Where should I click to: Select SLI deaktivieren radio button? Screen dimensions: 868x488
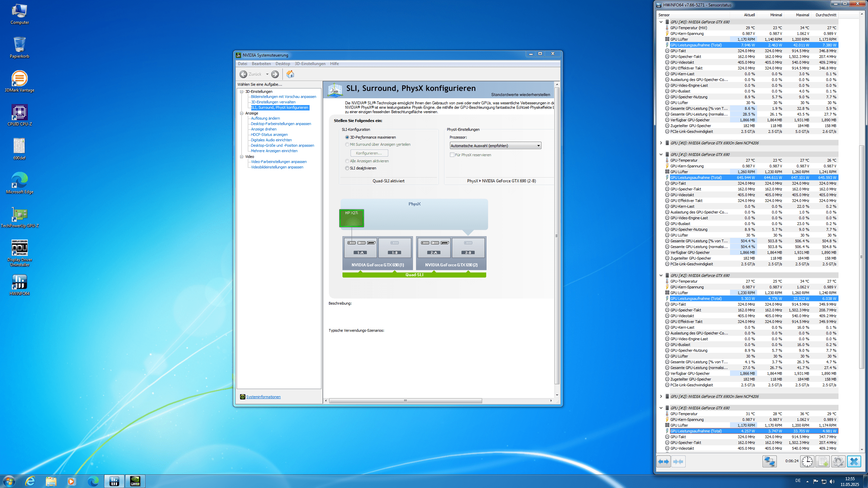pos(347,168)
